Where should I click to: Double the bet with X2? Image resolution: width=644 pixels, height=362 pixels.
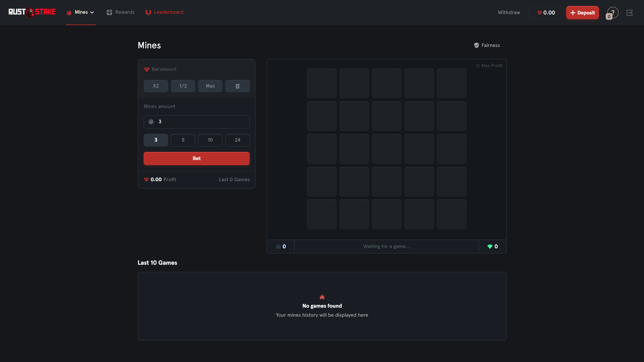pos(156,86)
